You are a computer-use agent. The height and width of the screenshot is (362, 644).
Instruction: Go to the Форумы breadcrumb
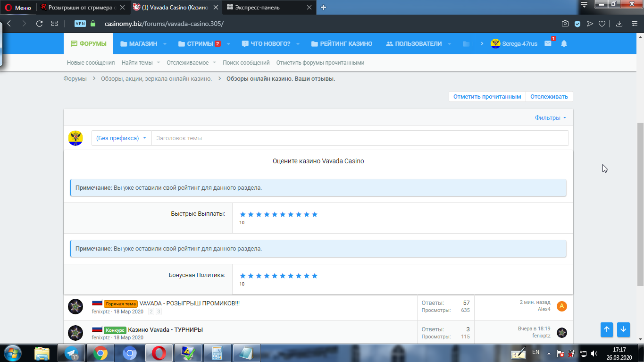[x=75, y=79]
